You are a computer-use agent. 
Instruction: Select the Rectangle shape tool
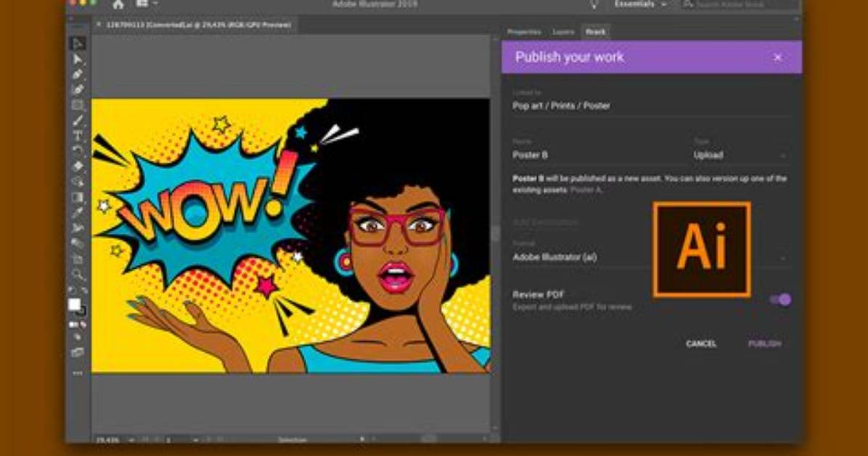(78, 105)
